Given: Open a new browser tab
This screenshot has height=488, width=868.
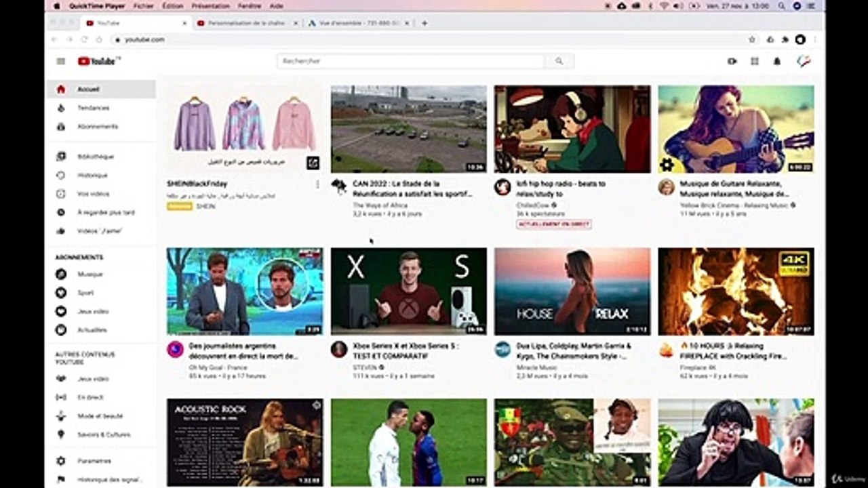Looking at the screenshot, I should click(425, 23).
